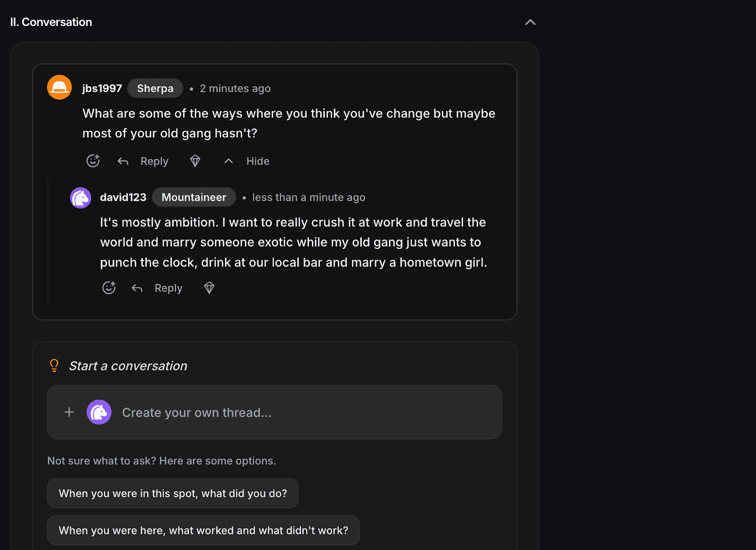The height and width of the screenshot is (550, 756).
Task: Select the Mountaineer badge next to david123
Action: (194, 197)
